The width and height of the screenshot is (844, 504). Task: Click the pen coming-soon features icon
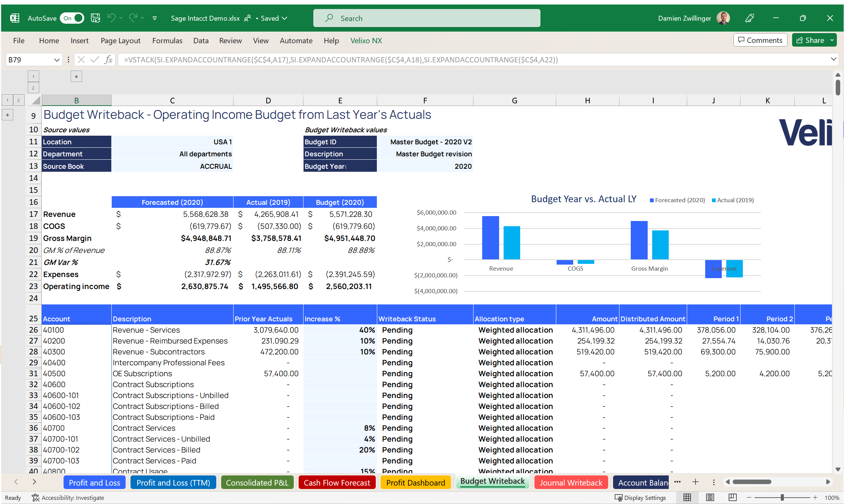pos(750,18)
